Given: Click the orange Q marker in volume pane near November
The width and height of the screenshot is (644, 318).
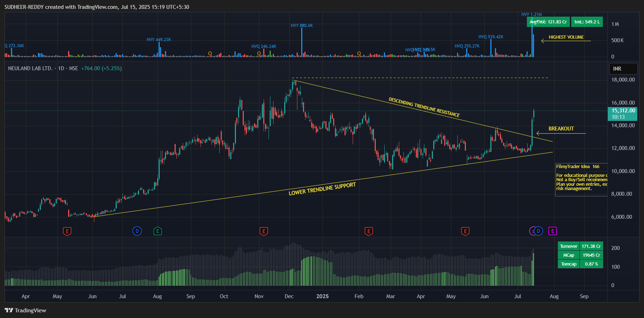Looking at the screenshot, I should point(259,54).
